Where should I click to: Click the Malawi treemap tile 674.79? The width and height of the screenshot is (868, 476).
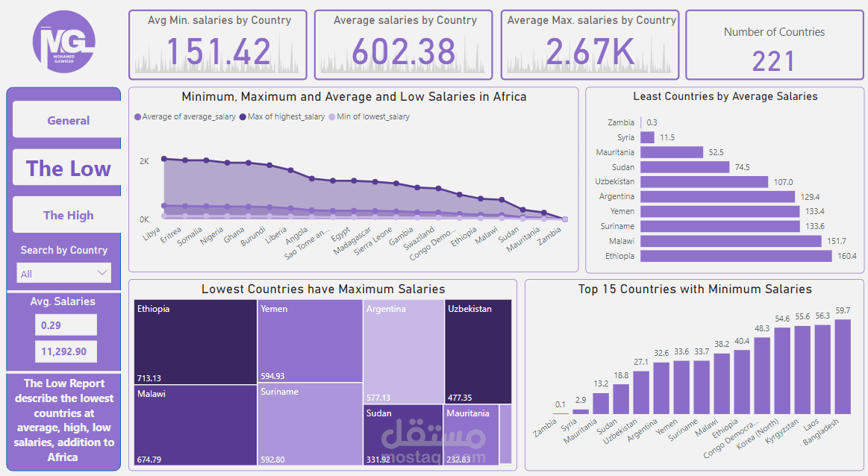[x=196, y=425]
